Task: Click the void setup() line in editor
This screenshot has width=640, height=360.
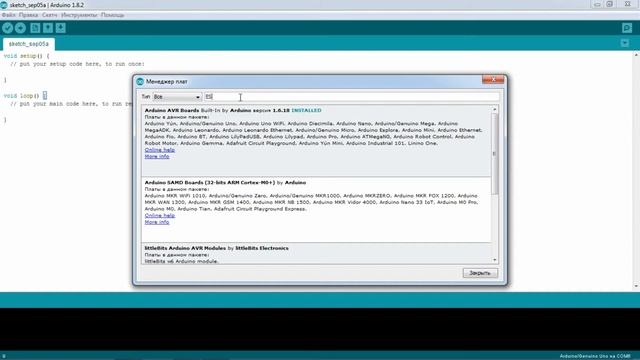Action: [27, 56]
